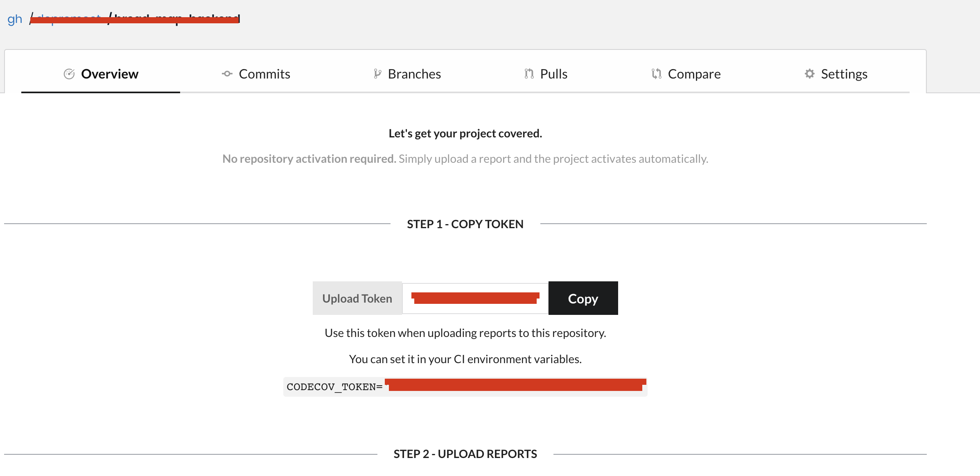The height and width of the screenshot is (476, 980).
Task: Click the Overview gauge icon
Action: pyautogui.click(x=69, y=74)
